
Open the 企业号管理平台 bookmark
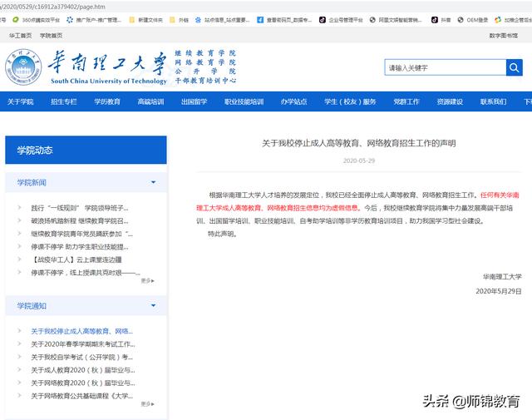point(341,20)
